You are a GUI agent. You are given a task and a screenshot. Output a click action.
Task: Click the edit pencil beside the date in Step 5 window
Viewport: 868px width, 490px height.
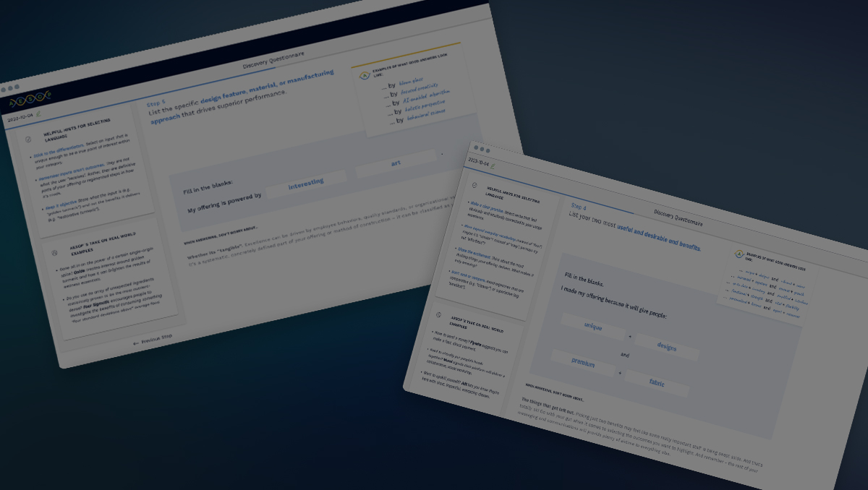pyautogui.click(x=38, y=113)
